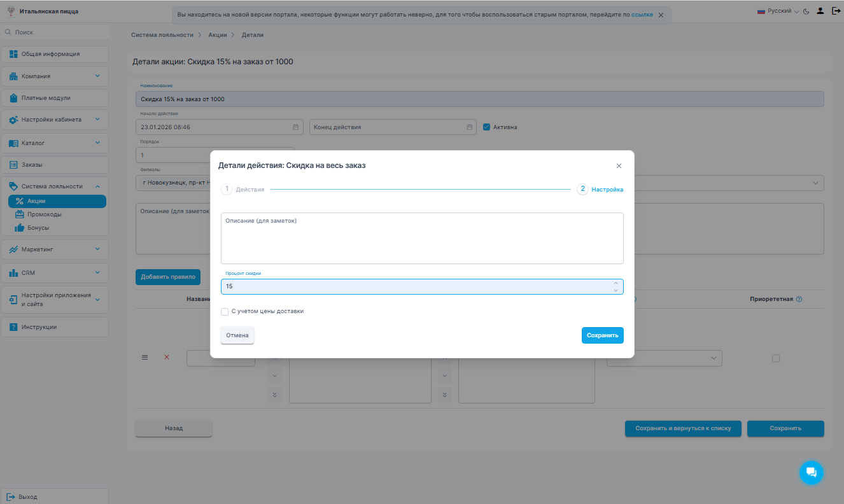Screen dimensions: 844x504
Task: Click the red delete rule icon
Action: tap(167, 358)
